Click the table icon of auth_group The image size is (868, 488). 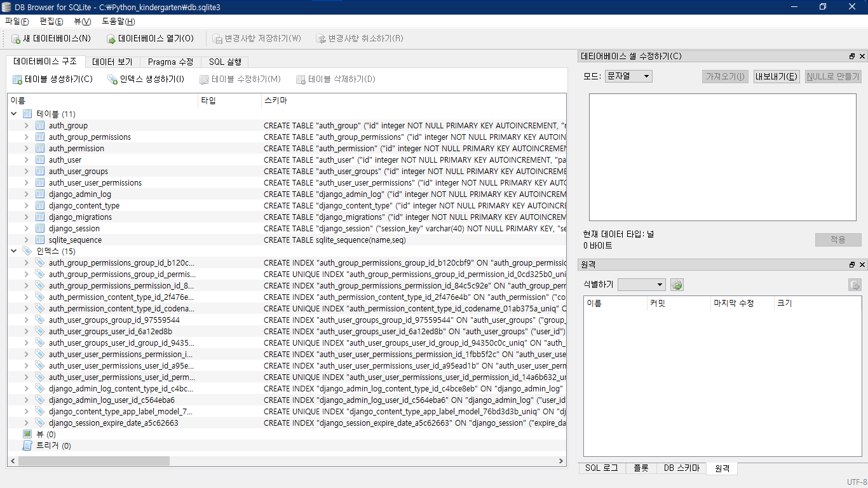tap(40, 125)
